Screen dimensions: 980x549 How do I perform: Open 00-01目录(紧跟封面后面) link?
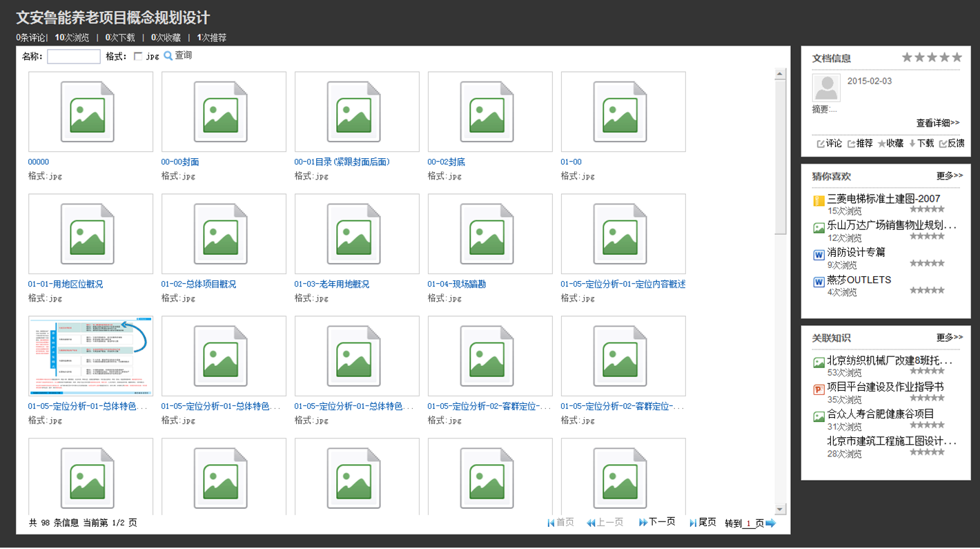click(342, 162)
